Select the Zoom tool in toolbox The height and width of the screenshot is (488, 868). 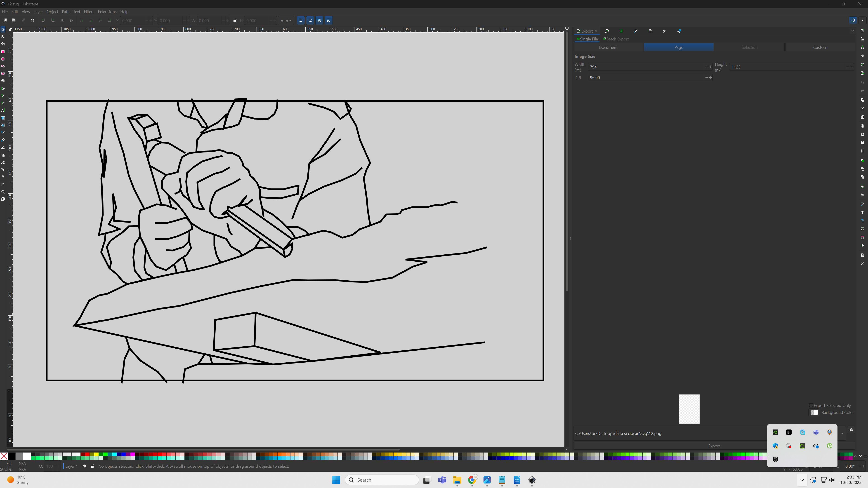click(x=3, y=192)
